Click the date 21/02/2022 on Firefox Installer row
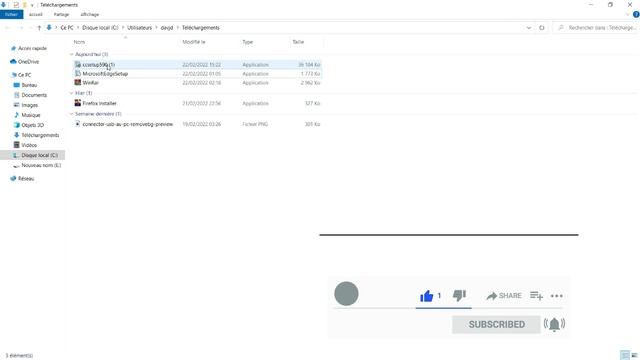This screenshot has height=360, width=640. coord(202,104)
